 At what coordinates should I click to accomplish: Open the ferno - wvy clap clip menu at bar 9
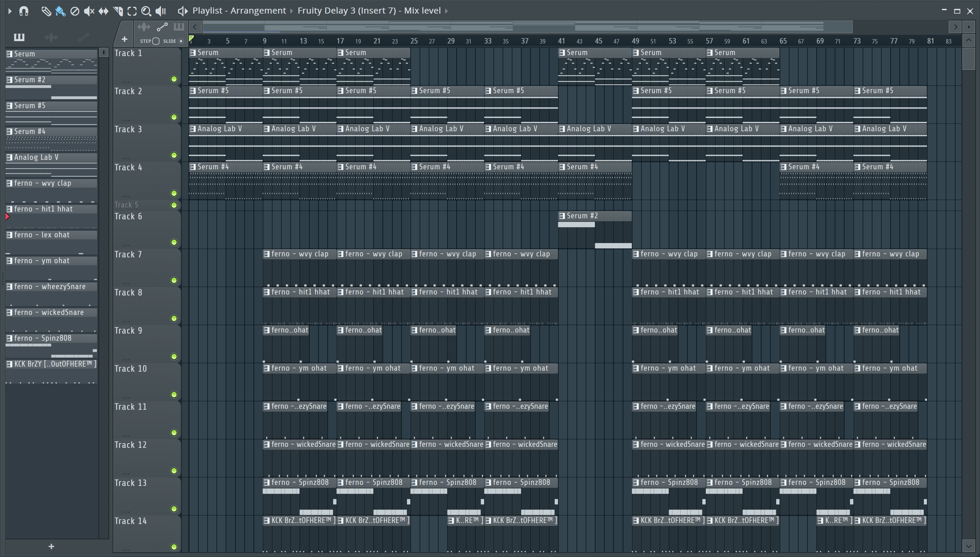tap(267, 254)
